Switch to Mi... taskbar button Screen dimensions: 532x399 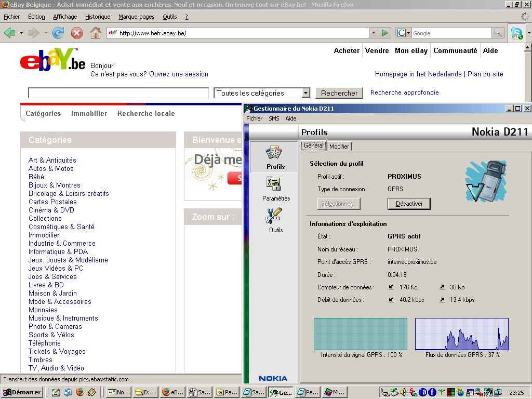tap(335, 392)
